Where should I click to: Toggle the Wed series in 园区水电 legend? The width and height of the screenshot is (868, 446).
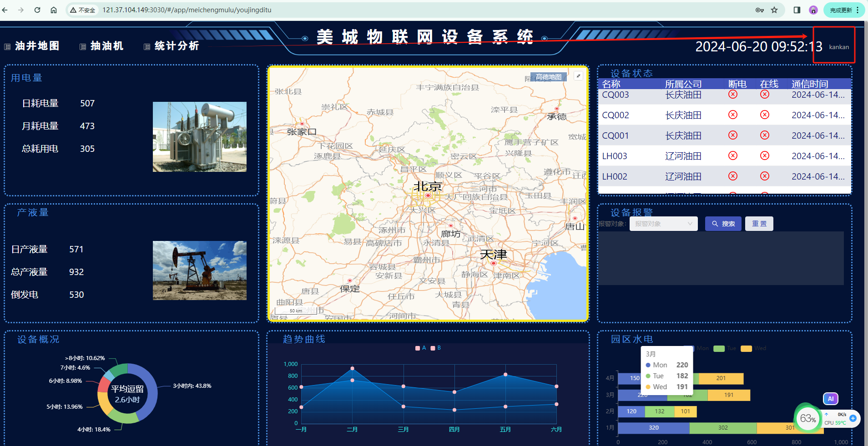coord(753,348)
